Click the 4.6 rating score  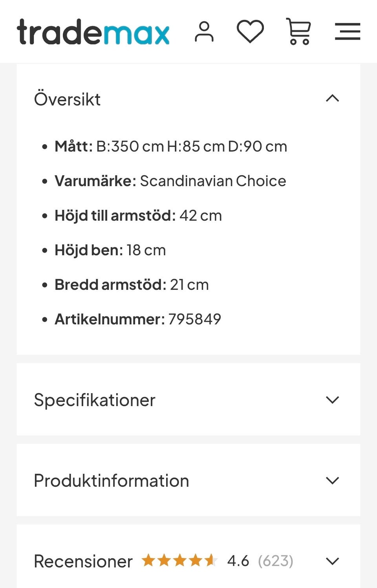(x=238, y=561)
